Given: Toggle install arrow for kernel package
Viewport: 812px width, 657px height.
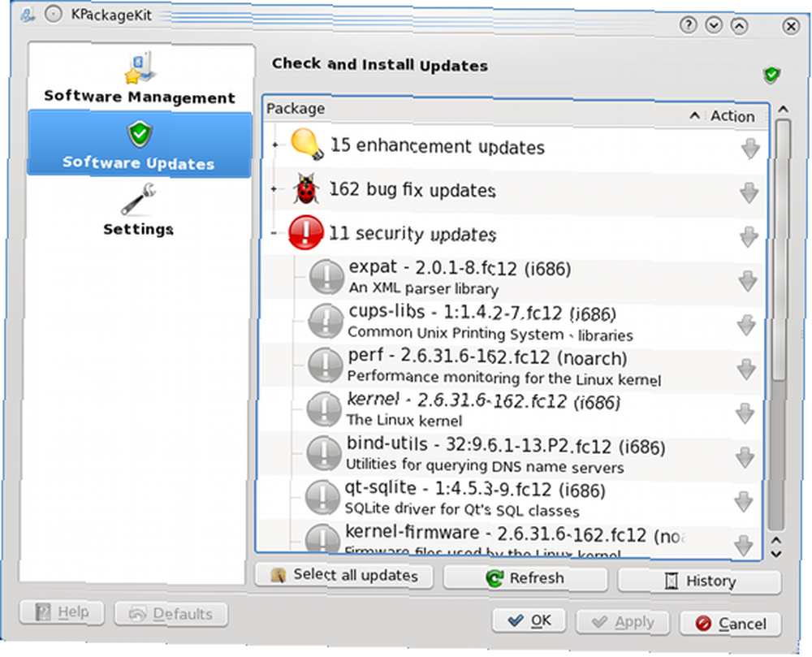Looking at the screenshot, I should 745,413.
